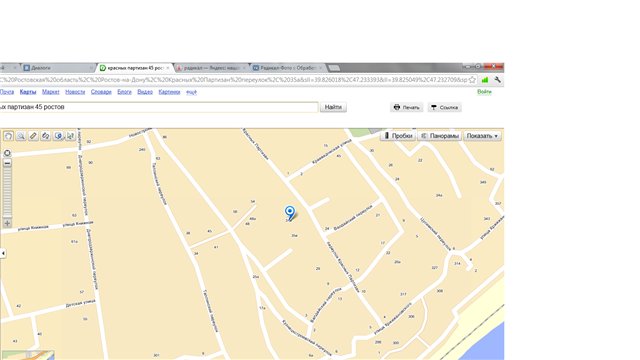Switch to the радикал Яндекс tab

[x=211, y=68]
